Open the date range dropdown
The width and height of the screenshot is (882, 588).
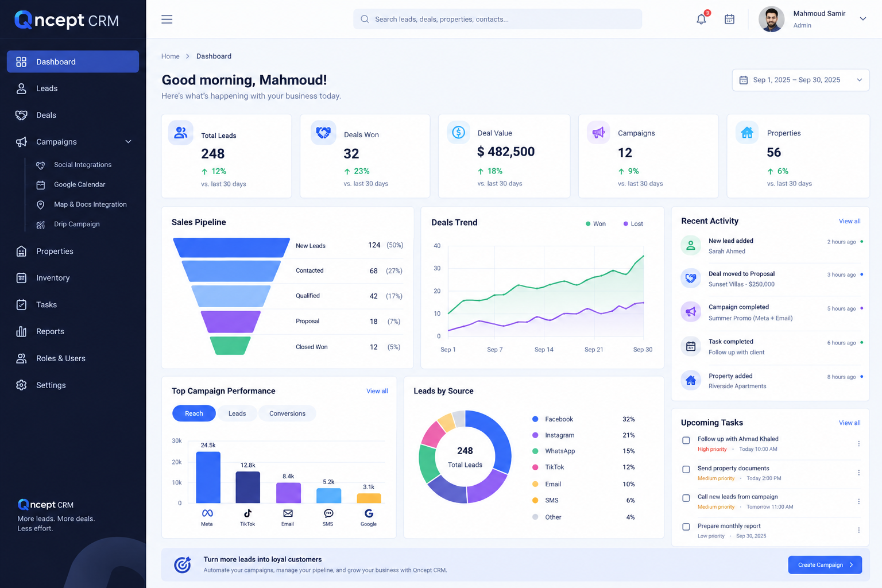pos(800,80)
